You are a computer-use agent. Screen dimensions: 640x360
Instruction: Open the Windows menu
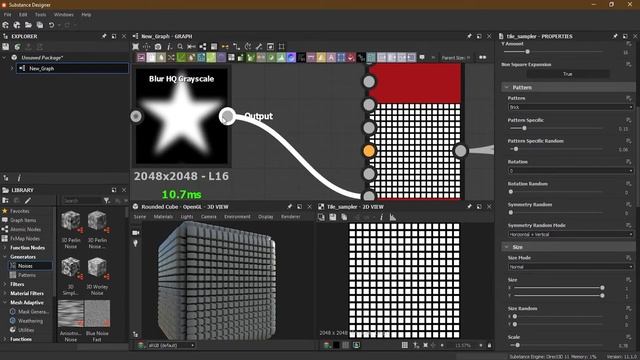tap(64, 14)
